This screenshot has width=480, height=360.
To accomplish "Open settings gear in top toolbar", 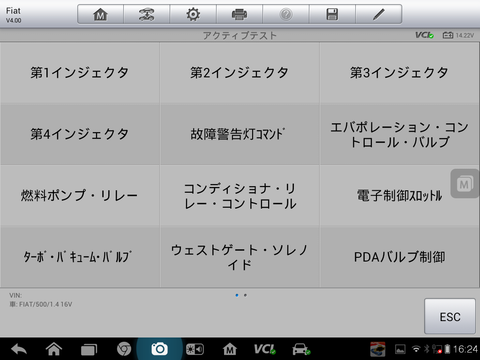I will 193,14.
